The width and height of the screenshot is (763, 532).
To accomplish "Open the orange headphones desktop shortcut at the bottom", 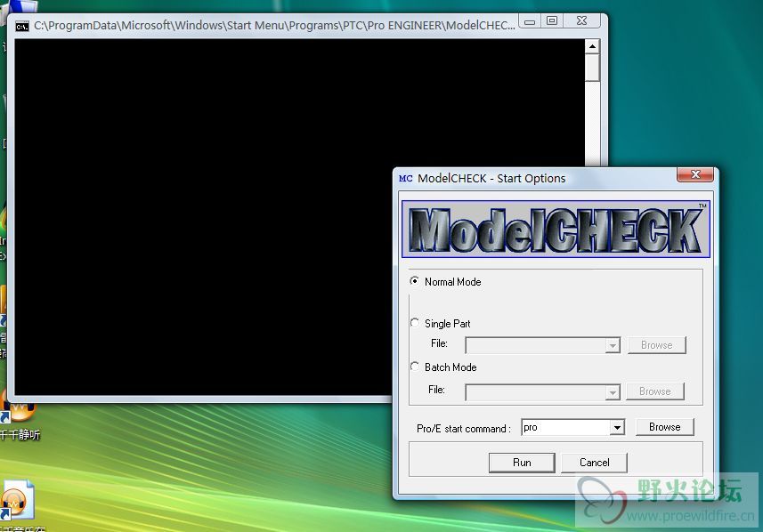I will pyautogui.click(x=18, y=501).
